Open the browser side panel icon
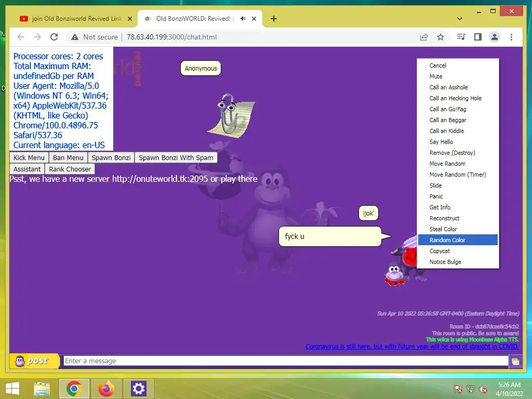532x399 pixels. pos(478,37)
